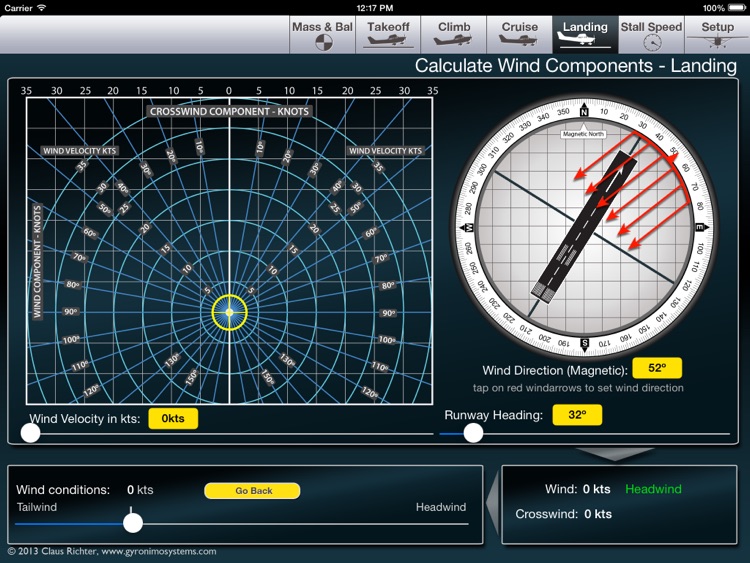The height and width of the screenshot is (563, 750).
Task: Tap the Headwind label above slider end
Action: point(441,507)
